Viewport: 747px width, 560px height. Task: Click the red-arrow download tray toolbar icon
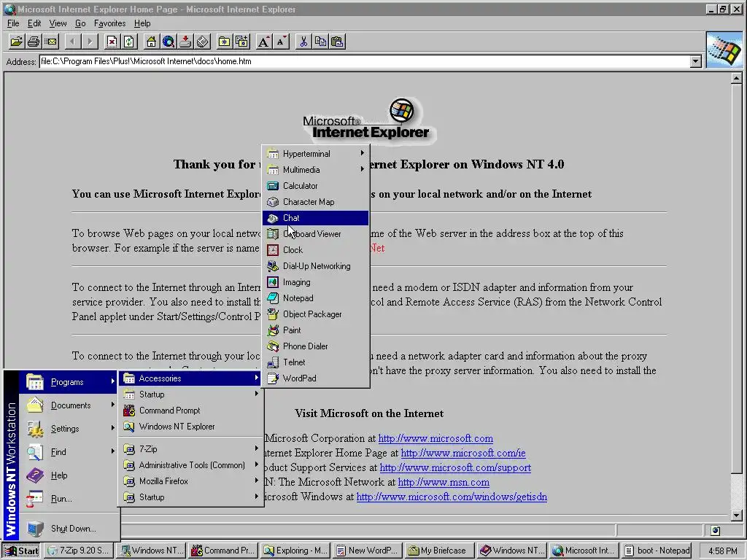[x=185, y=42]
